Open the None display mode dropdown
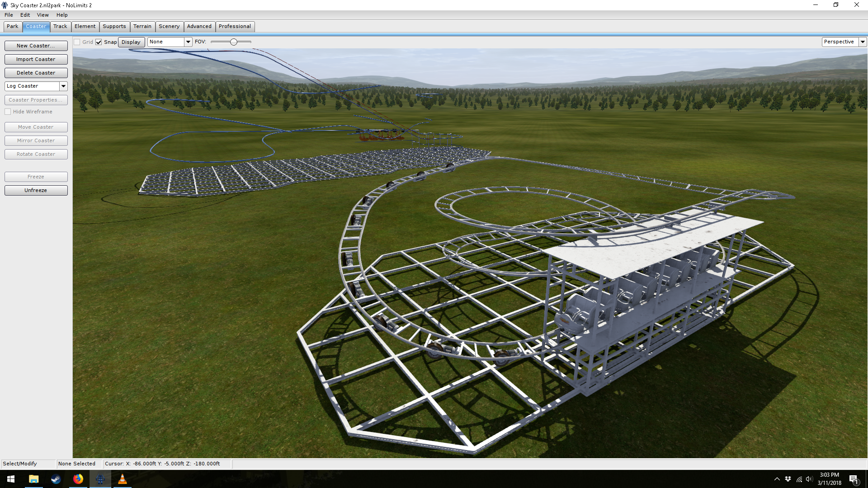Image resolution: width=868 pixels, height=488 pixels. pos(188,42)
